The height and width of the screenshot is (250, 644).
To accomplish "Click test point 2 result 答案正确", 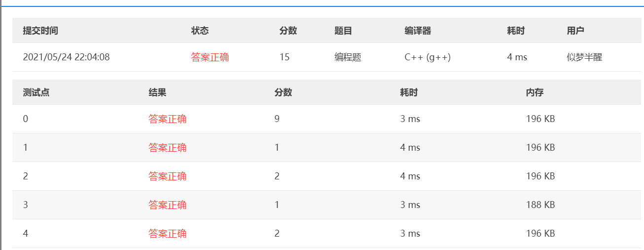I will (167, 176).
